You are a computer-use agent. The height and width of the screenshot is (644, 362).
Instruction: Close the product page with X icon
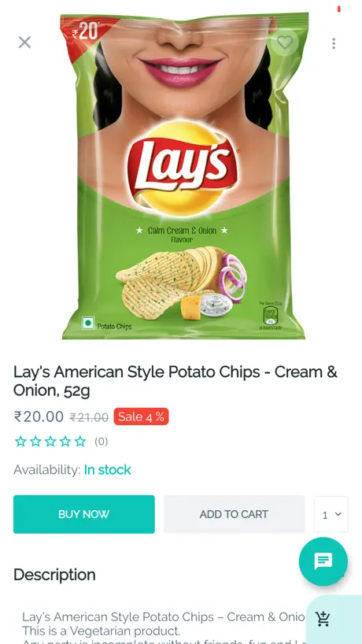(24, 43)
